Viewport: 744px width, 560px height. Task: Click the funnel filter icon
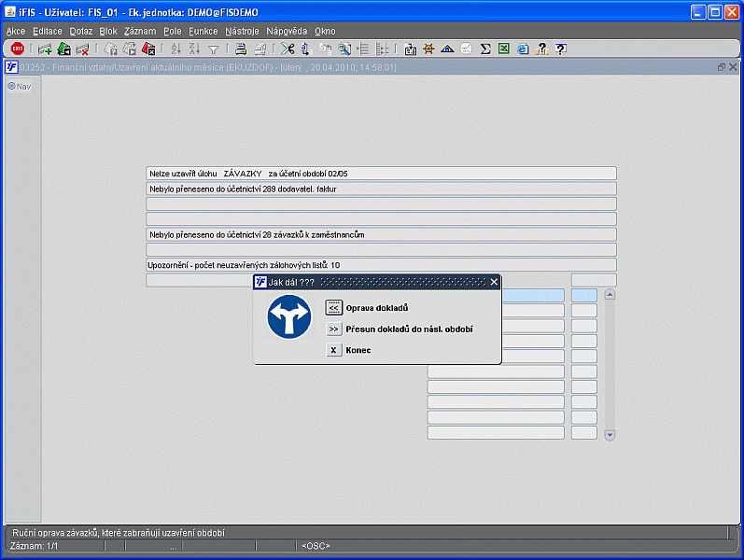click(214, 49)
